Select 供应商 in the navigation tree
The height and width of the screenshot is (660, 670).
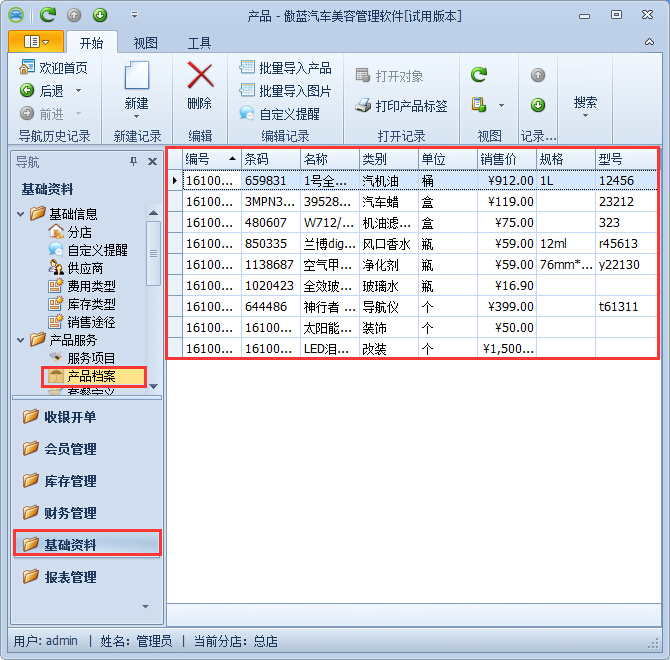pyautogui.click(x=84, y=268)
